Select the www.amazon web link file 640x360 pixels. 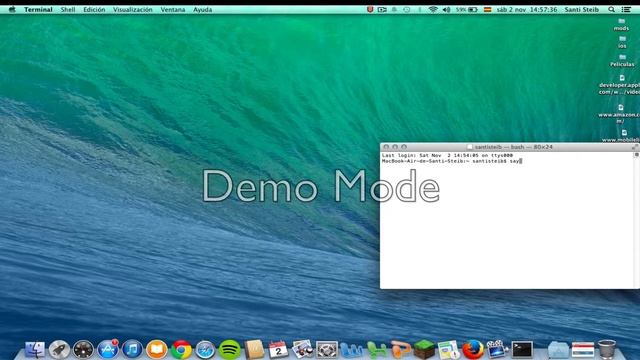point(620,113)
